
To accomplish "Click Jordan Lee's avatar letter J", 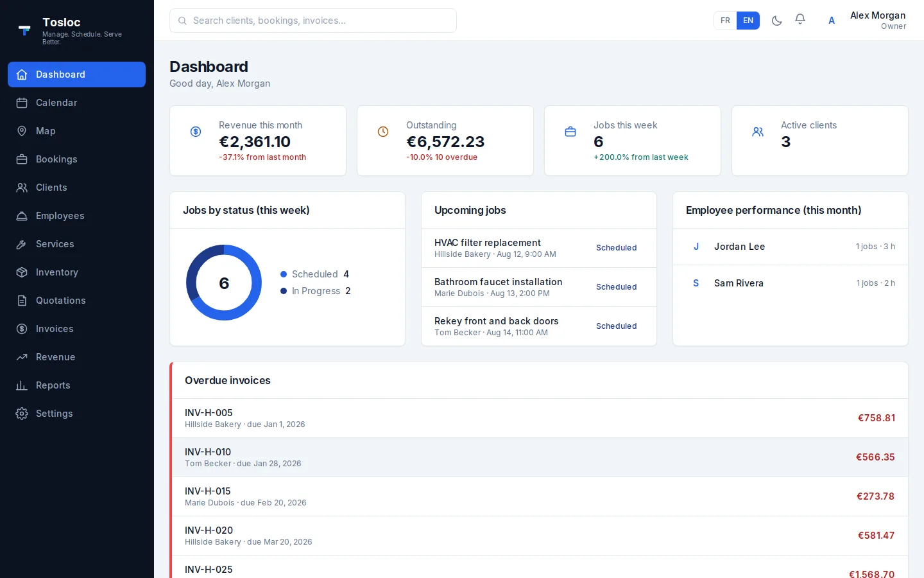I will pyautogui.click(x=696, y=247).
